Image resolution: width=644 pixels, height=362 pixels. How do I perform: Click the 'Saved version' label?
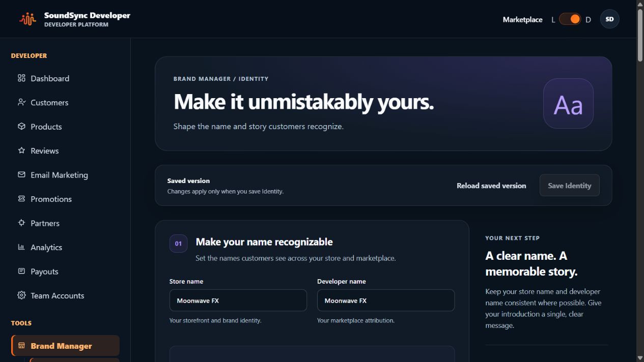(x=188, y=180)
